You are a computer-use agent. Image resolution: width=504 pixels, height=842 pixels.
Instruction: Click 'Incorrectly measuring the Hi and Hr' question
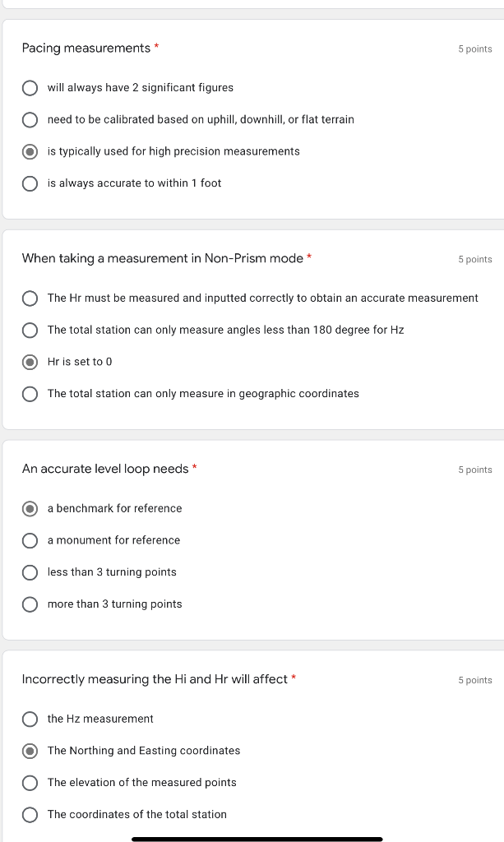click(155, 679)
